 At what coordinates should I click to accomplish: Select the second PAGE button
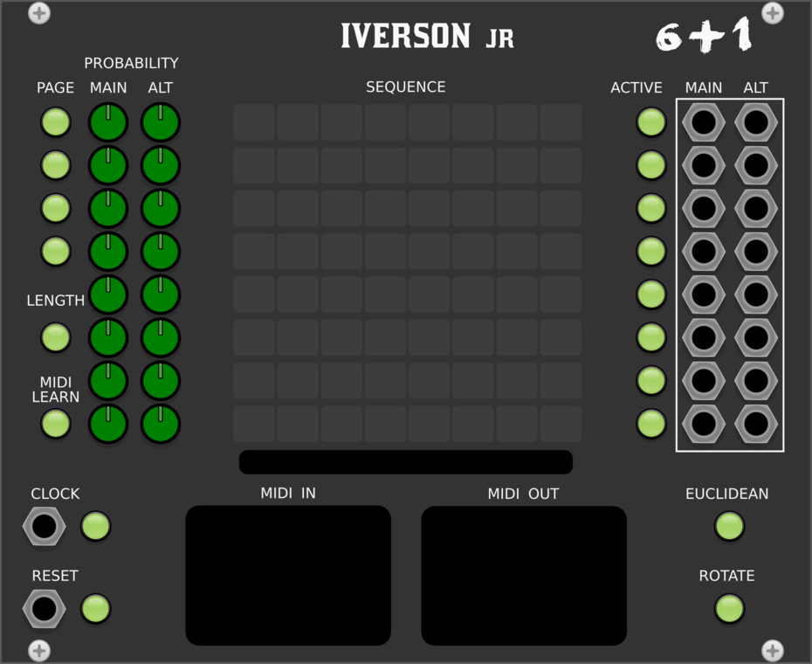(55, 165)
